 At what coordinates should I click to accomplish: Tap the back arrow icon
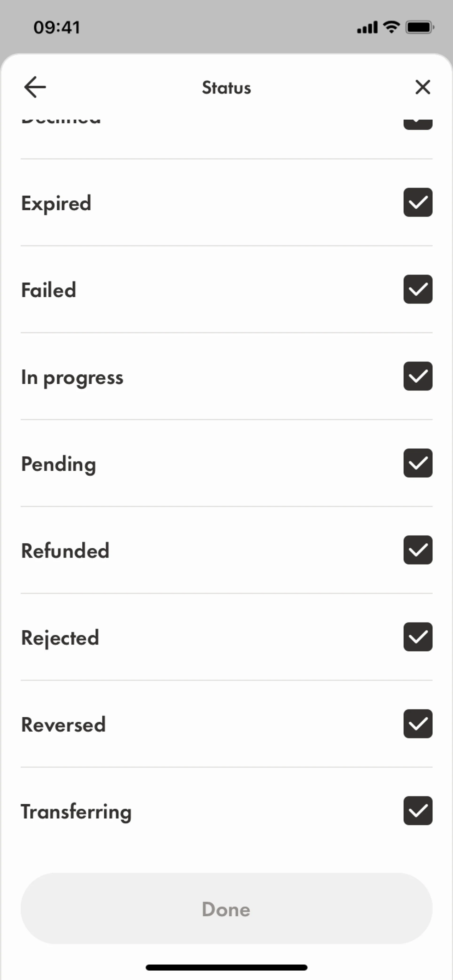coord(35,87)
